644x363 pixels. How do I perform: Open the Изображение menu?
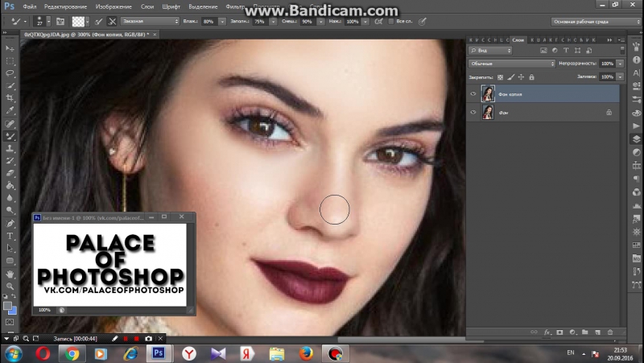point(114,6)
